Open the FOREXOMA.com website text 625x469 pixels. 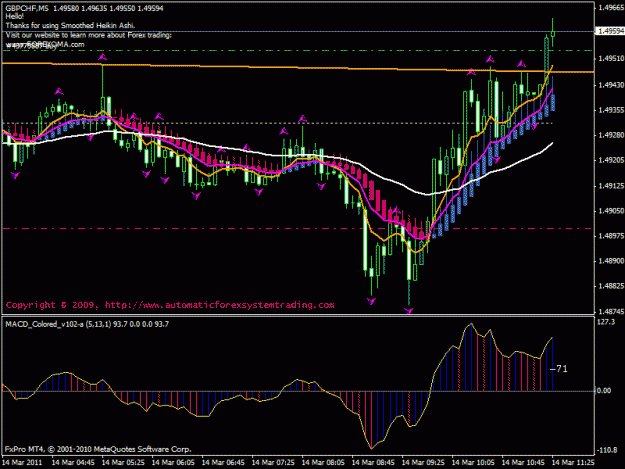[x=45, y=45]
